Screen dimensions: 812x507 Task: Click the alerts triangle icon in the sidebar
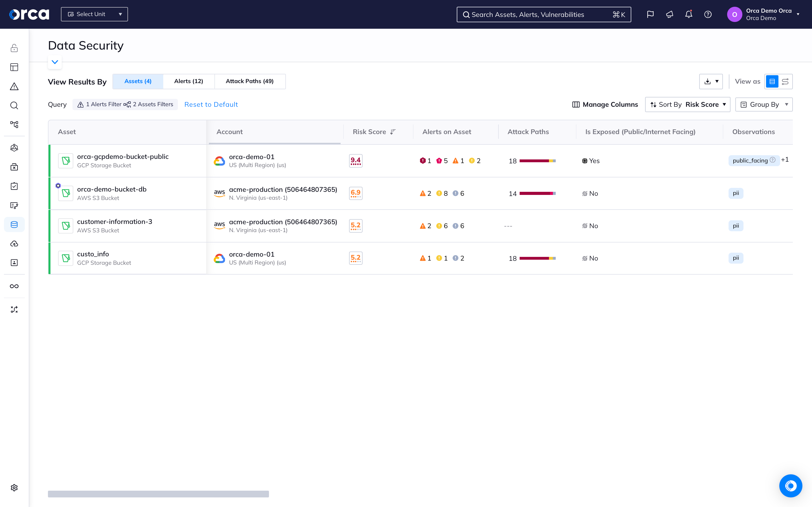click(x=14, y=86)
